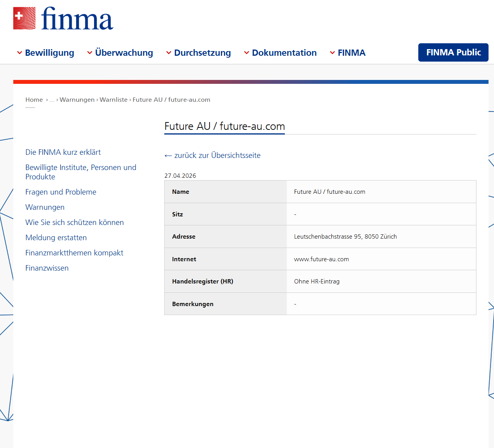This screenshot has width=494, height=448.
Task: Click the date 27.04.2026
Action: point(180,176)
